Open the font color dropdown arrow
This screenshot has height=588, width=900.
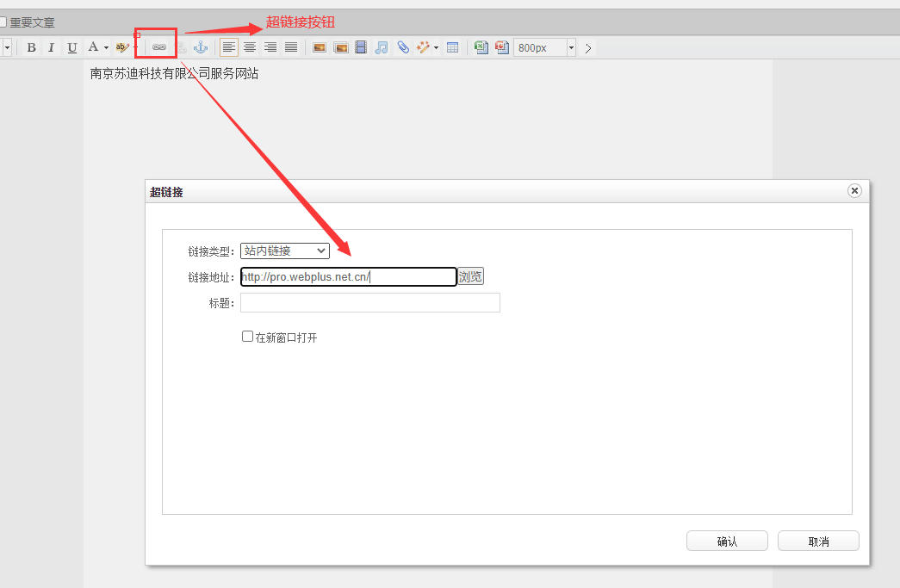coord(106,48)
